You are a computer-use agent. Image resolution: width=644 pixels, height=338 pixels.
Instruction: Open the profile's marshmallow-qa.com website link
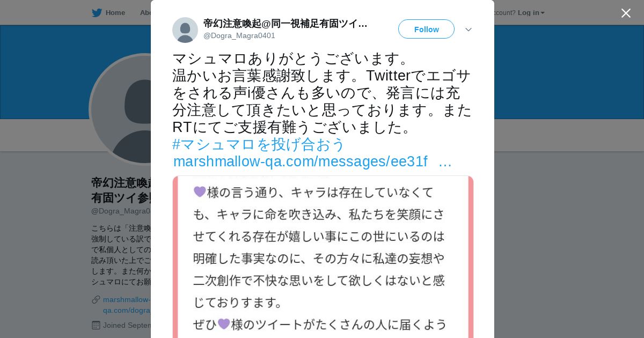[x=127, y=305]
